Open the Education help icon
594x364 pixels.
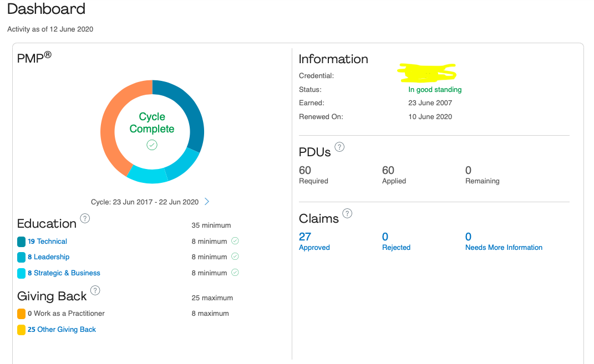(85, 219)
